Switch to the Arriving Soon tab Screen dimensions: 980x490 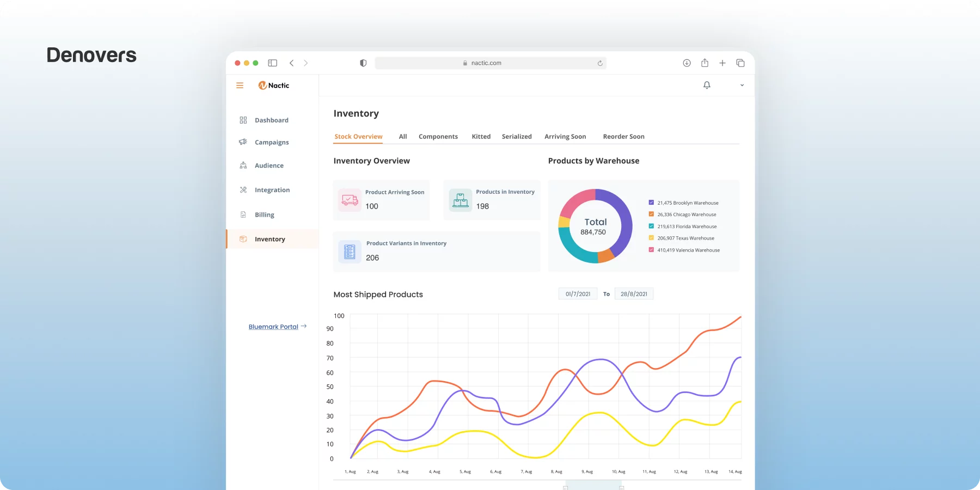point(565,137)
